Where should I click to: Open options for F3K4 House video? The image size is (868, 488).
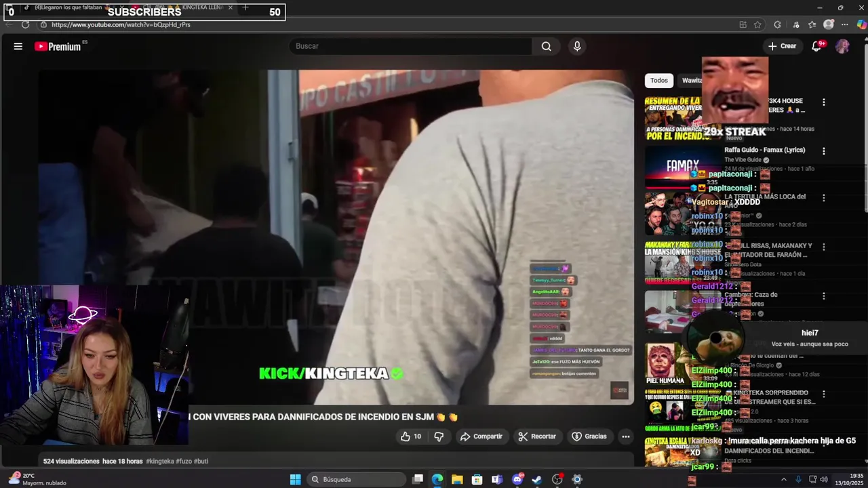824,102
